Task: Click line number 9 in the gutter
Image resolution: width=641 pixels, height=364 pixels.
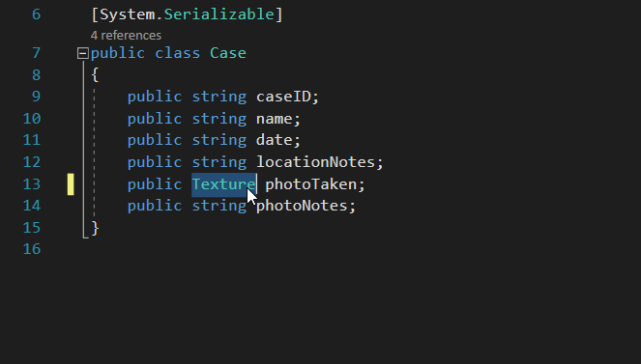Action: pyautogui.click(x=36, y=97)
